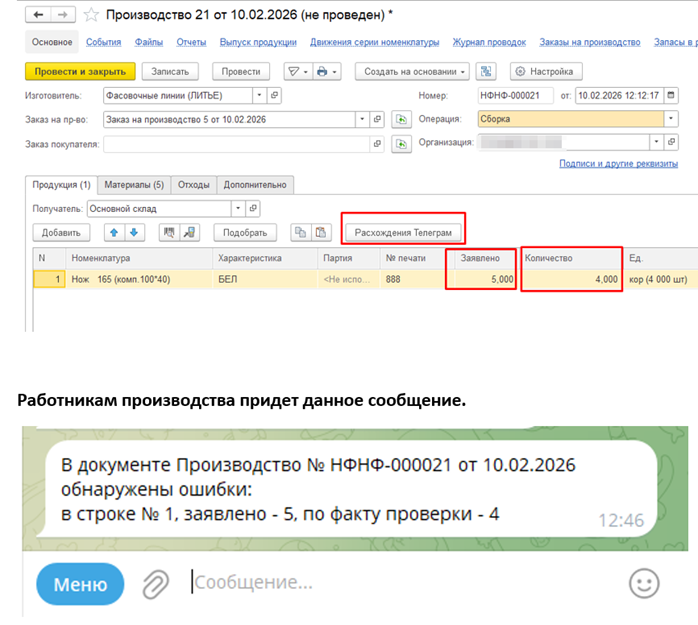Move row down with blue arrow
Screen dimensions: 698x625
tap(134, 232)
